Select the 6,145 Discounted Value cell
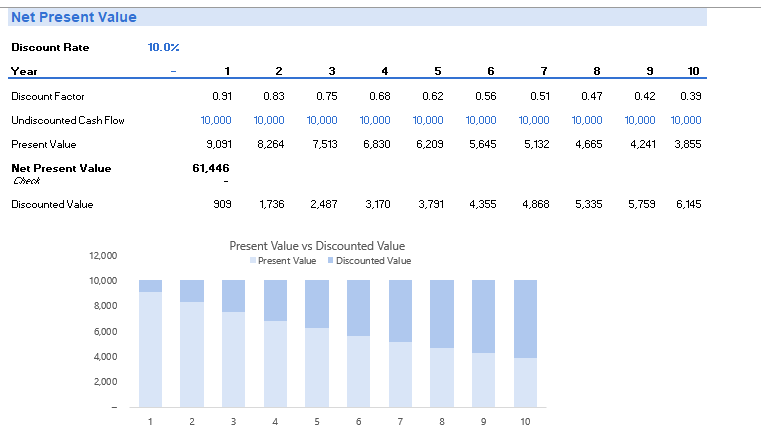Viewport: 761px width, 435px height. (688, 204)
